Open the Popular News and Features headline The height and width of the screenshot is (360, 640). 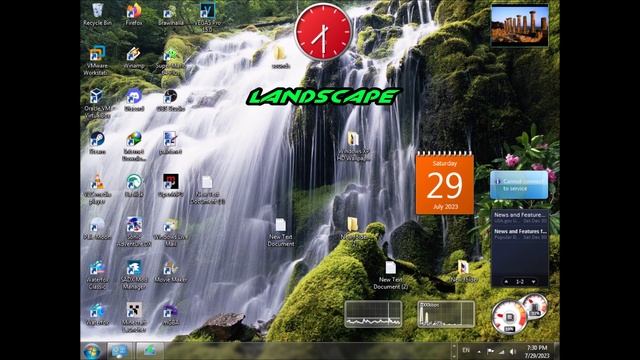(x=520, y=234)
